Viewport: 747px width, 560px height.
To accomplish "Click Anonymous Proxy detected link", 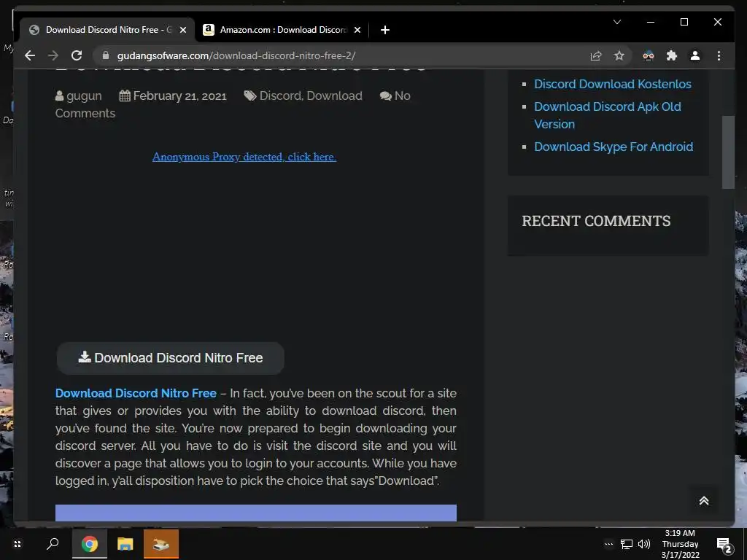I will (244, 157).
